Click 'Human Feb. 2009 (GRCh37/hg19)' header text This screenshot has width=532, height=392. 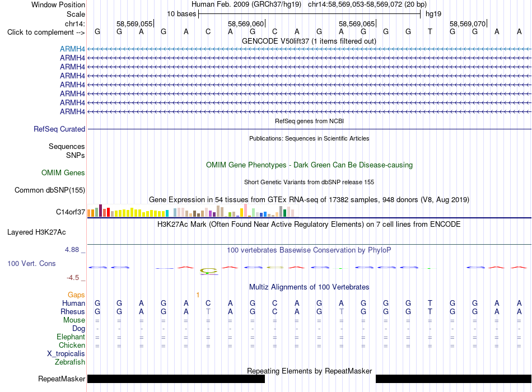click(246, 4)
